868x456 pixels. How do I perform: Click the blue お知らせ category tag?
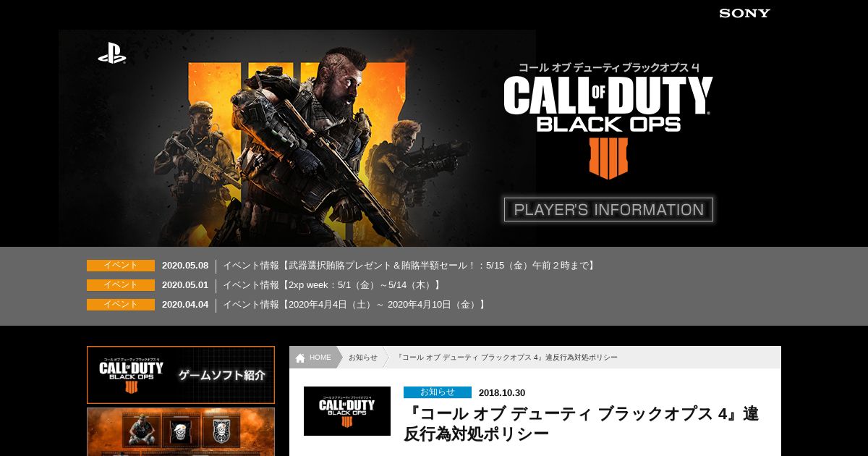(x=438, y=392)
